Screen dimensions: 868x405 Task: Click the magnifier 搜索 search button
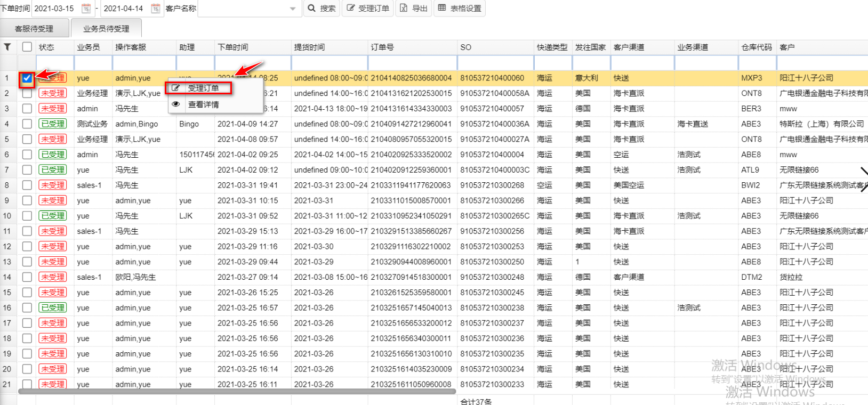tap(322, 9)
